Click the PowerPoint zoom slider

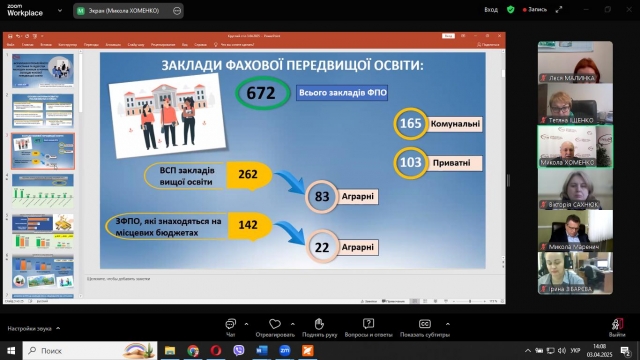coord(470,301)
